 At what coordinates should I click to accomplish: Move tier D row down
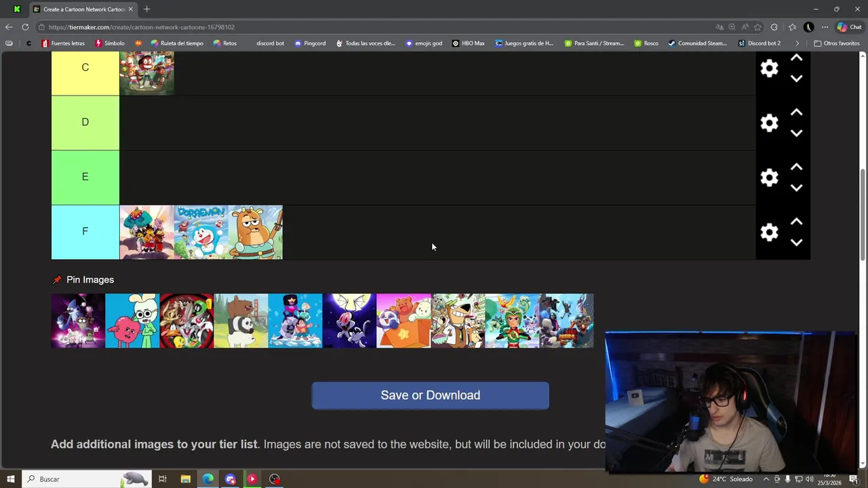[x=797, y=134]
